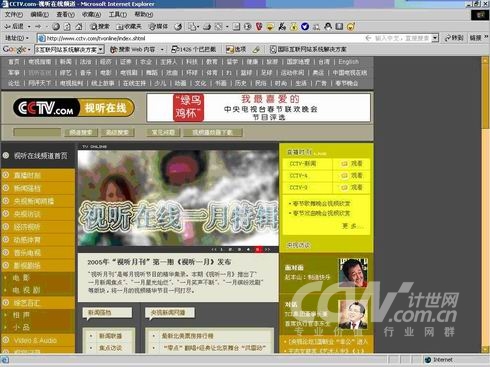Click the Go (转到) button beside the address bar
The height and width of the screenshot is (367, 490).
(454, 38)
